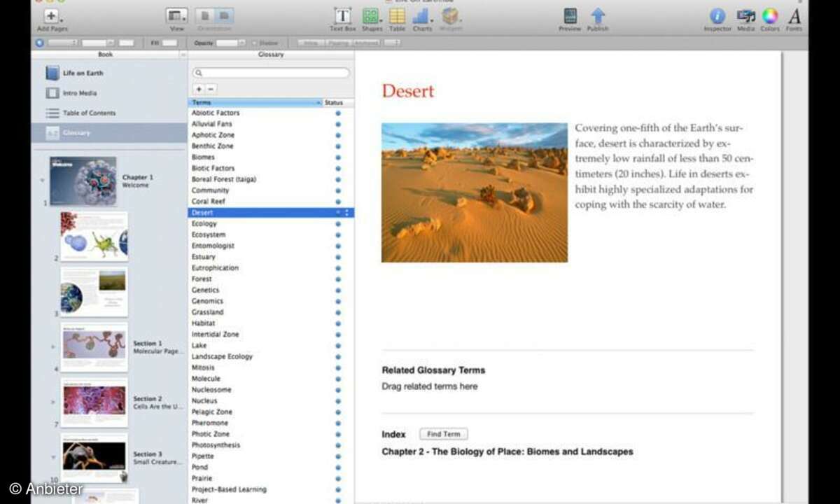Select the Landscape Ecology glossary term
Image resolution: width=840 pixels, height=504 pixels.
pyautogui.click(x=222, y=356)
